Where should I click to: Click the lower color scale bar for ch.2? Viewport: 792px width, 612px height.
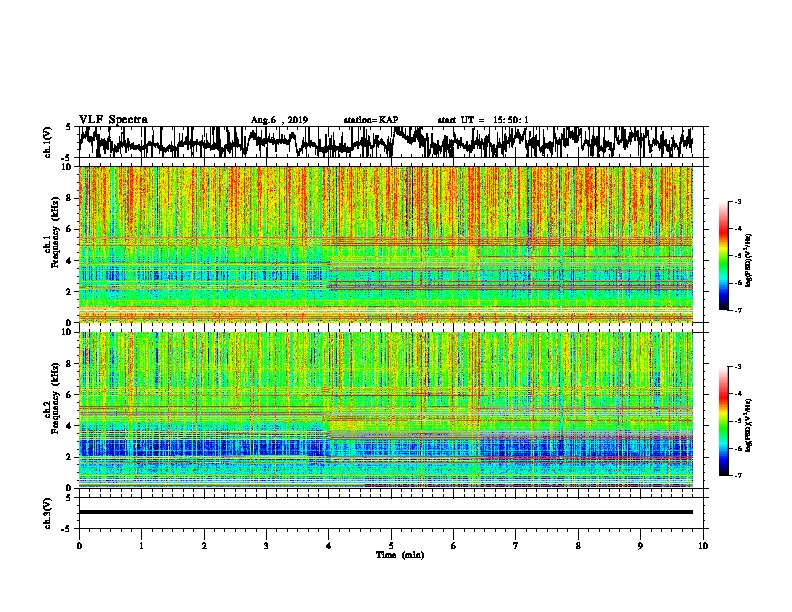tap(724, 421)
